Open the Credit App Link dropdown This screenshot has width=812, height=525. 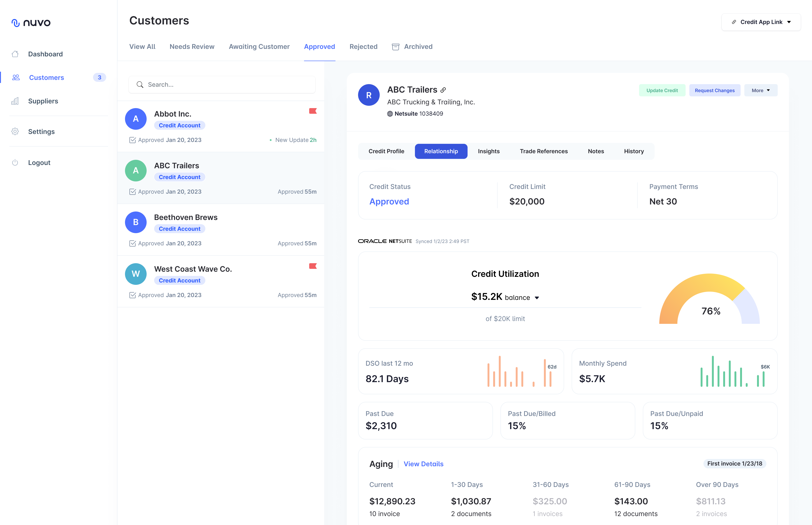(761, 22)
